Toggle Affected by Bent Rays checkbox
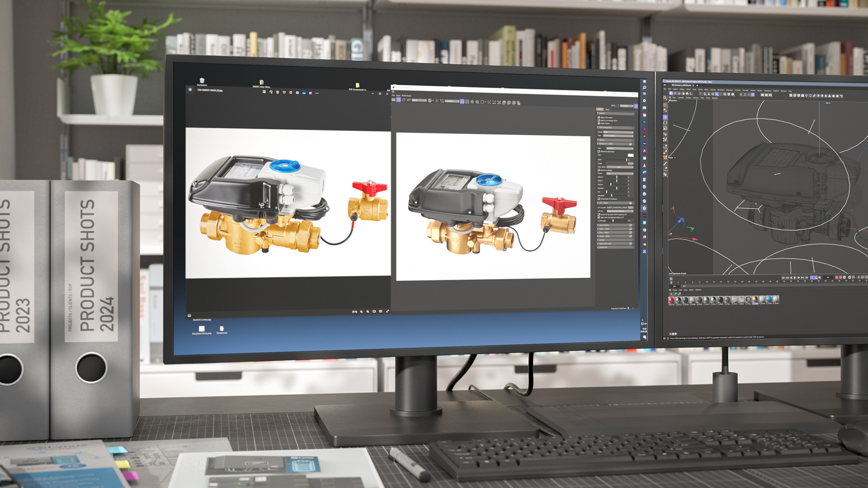This screenshot has width=868, height=488. pyautogui.click(x=599, y=151)
